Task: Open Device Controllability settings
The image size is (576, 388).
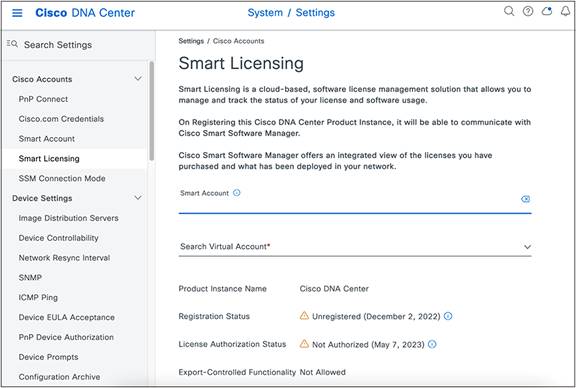Action: pyautogui.click(x=59, y=238)
